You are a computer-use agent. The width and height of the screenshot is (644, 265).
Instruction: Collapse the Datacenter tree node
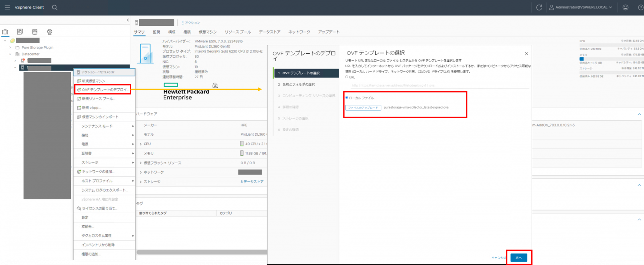click(x=10, y=54)
